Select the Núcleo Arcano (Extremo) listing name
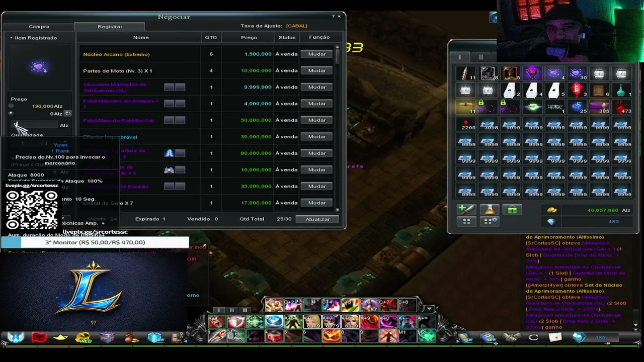644x362 pixels. point(116,54)
